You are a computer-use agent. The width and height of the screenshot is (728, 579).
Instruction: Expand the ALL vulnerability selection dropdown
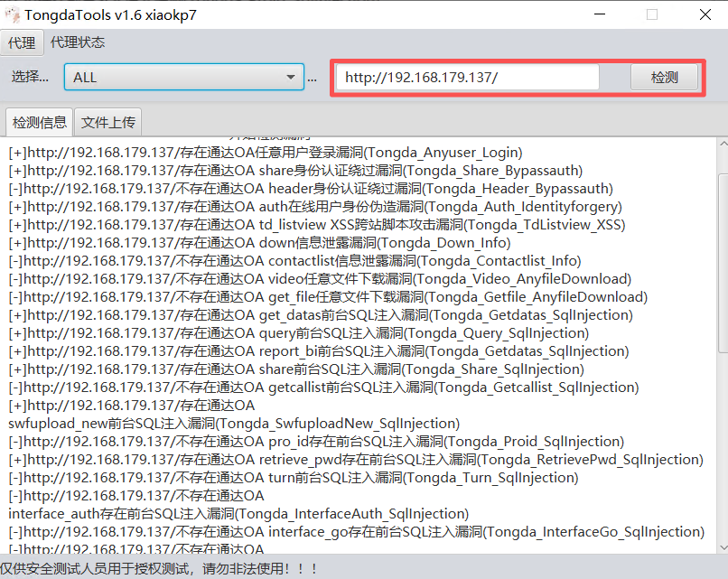tap(184, 77)
